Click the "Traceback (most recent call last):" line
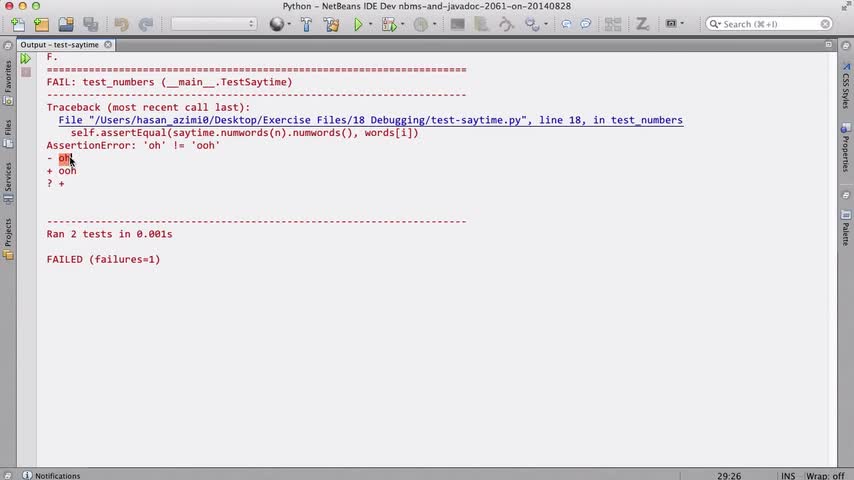Image resolution: width=854 pixels, height=480 pixels. click(148, 107)
